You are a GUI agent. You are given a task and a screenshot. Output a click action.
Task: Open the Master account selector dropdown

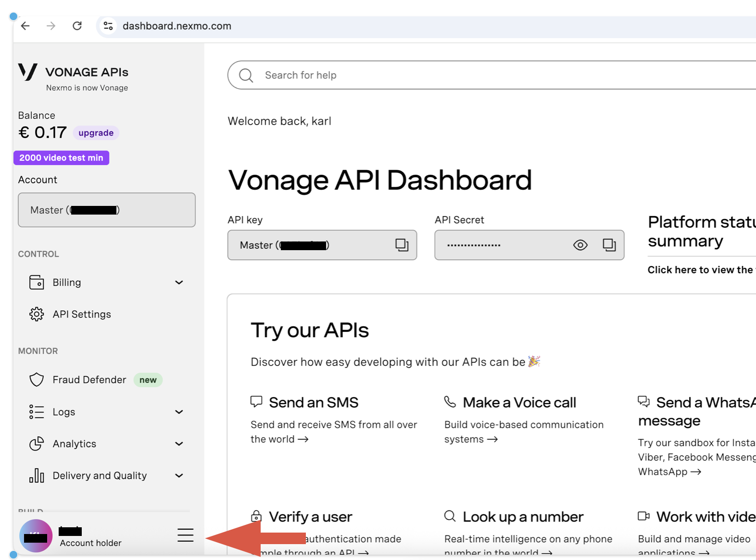point(107,210)
